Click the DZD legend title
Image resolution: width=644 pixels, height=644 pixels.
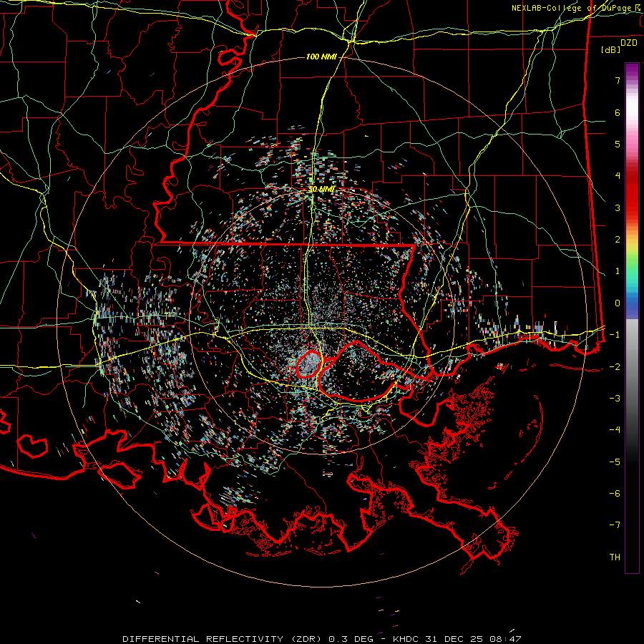tap(629, 43)
